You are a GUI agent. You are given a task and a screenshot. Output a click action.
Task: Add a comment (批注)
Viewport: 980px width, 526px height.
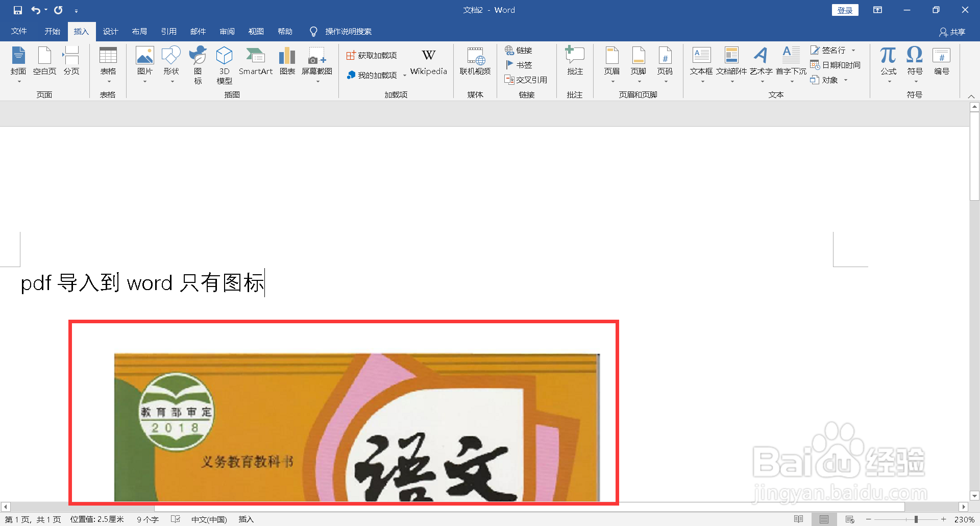click(575, 61)
